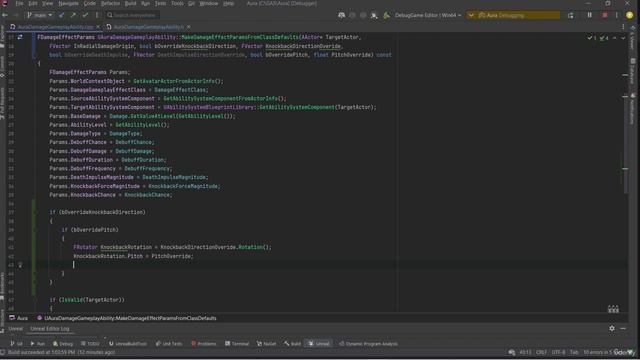Open the Debug tool window

coord(63,344)
